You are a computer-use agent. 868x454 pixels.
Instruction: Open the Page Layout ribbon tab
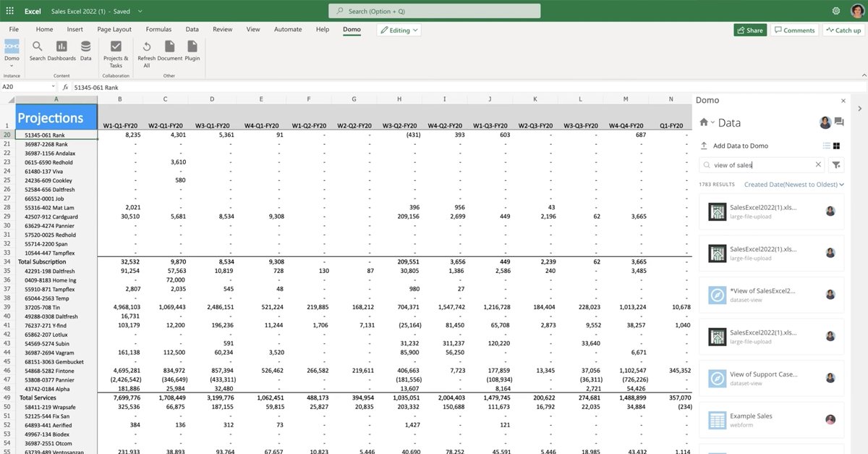114,30
